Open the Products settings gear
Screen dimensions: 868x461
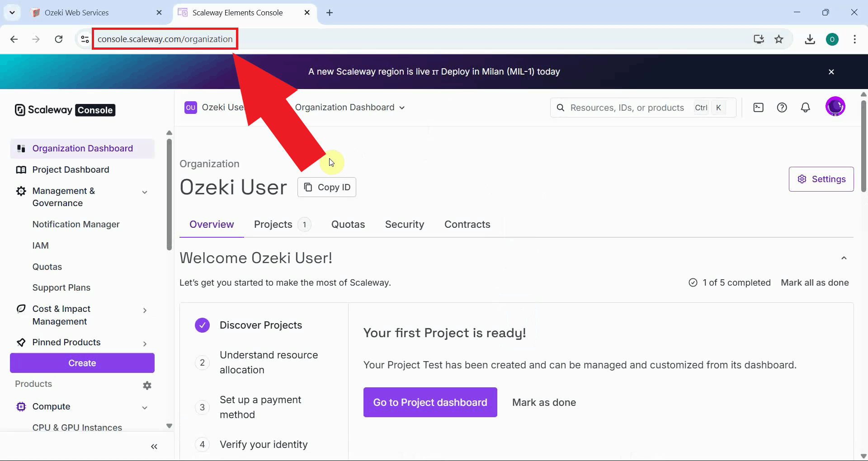point(146,385)
